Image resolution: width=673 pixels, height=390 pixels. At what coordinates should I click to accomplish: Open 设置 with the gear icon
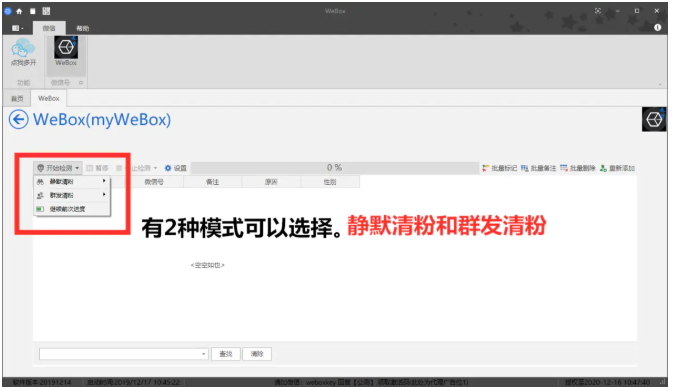click(x=176, y=168)
